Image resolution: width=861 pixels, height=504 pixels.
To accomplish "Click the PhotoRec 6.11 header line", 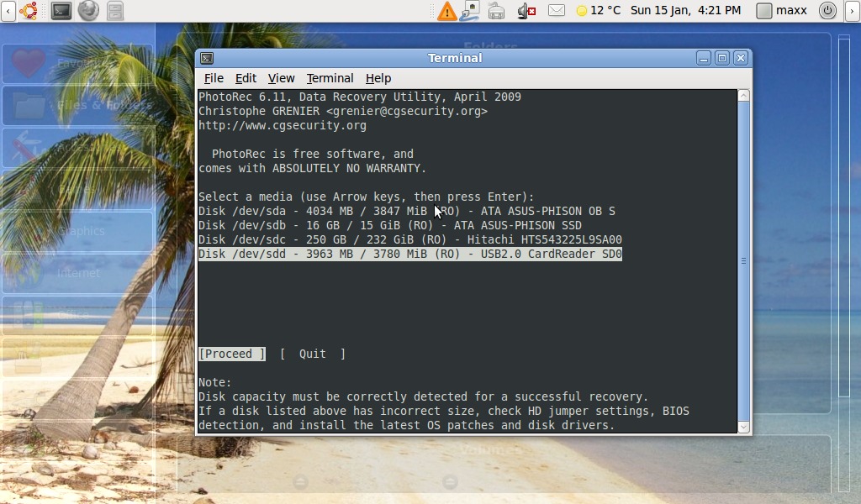I will 360,97.
